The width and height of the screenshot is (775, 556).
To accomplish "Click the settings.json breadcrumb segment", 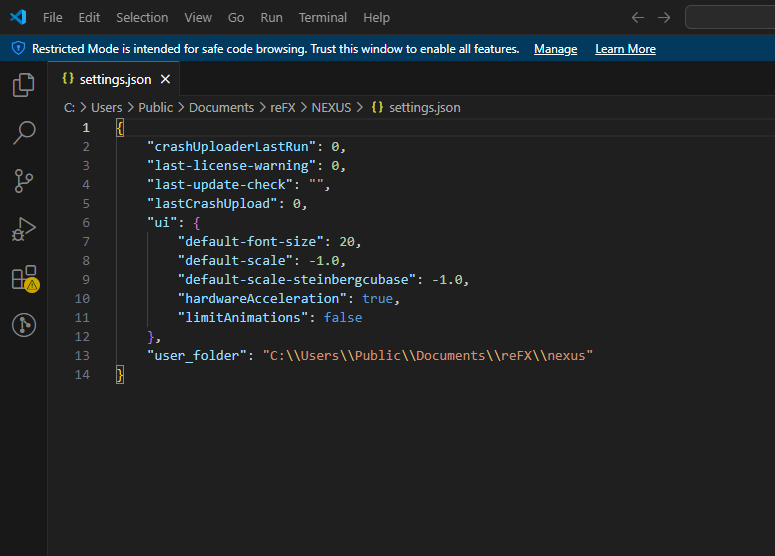I will tap(425, 107).
